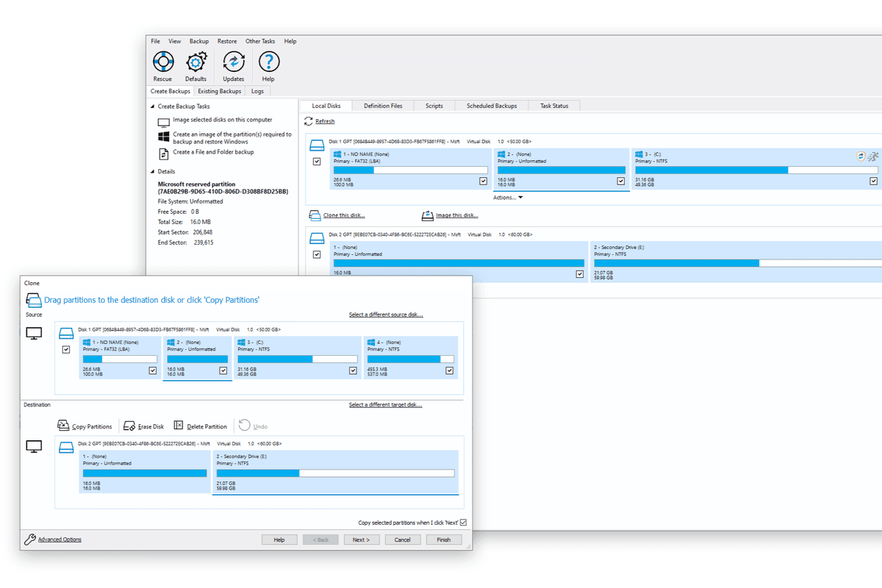Switch to the Logs tab
The image size is (882, 588).
[x=257, y=91]
